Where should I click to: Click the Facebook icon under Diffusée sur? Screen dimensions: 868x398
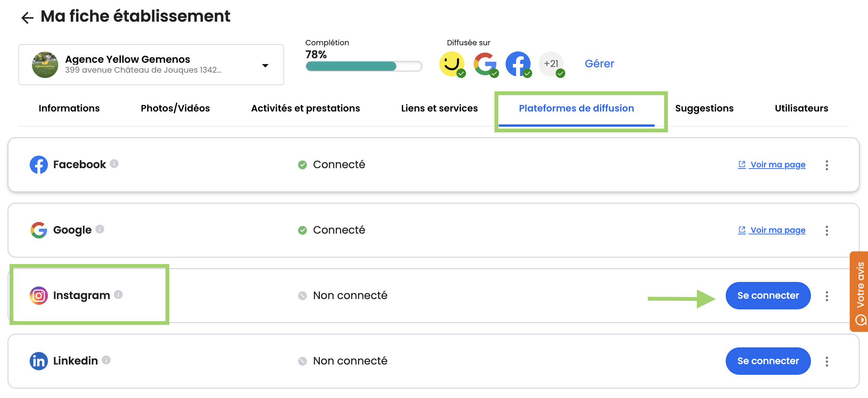(x=518, y=64)
